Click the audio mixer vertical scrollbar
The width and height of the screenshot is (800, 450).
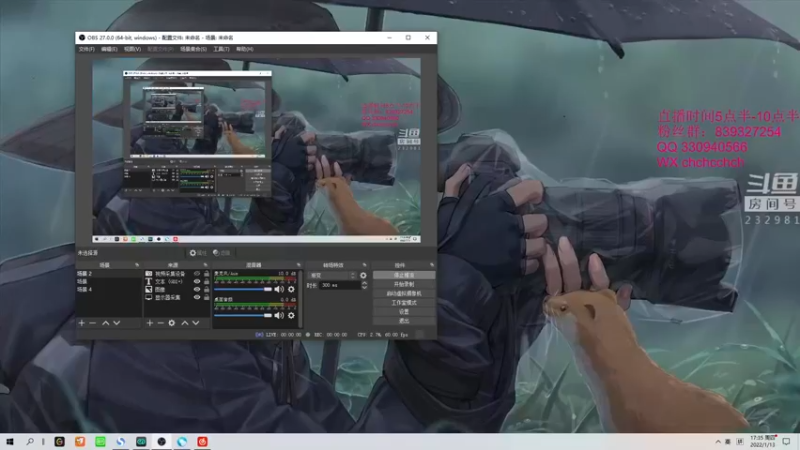(x=301, y=298)
